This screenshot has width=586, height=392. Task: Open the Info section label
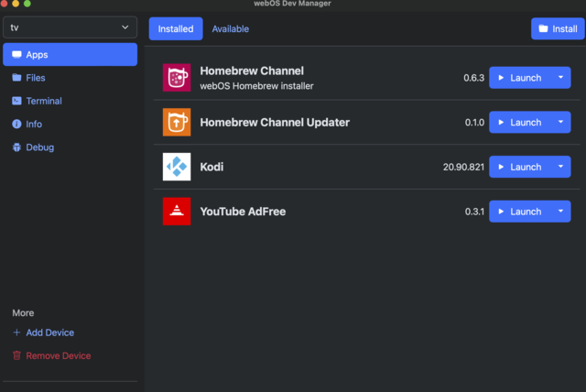point(34,124)
